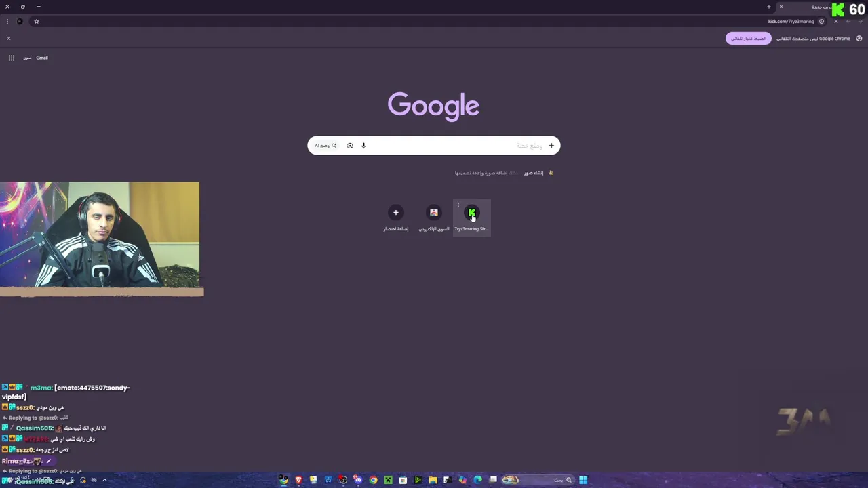Image resolution: width=868 pixels, height=488 pixels.
Task: Open Microsoft Store from the taskbar
Action: point(403,480)
